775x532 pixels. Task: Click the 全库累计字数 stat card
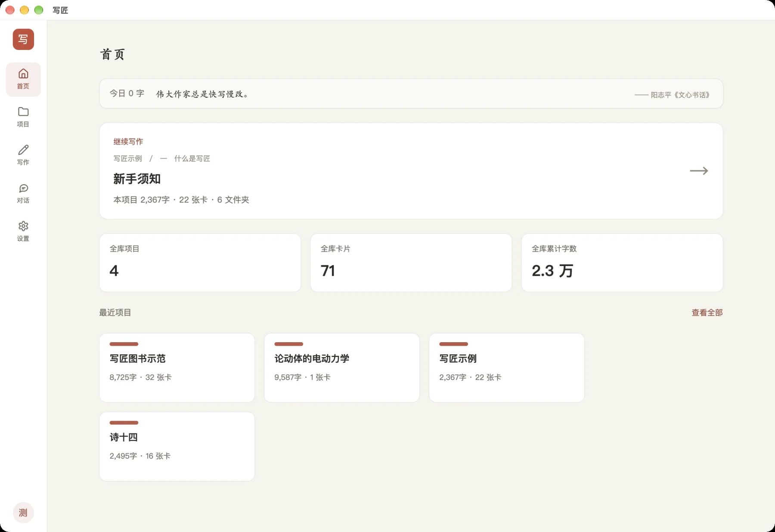click(622, 263)
